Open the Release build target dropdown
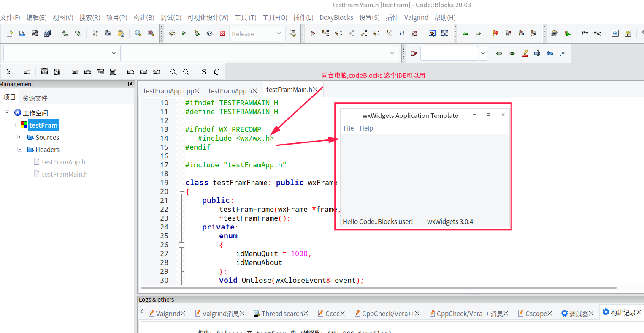Screen dimensions: 644x333 [x=257, y=34]
